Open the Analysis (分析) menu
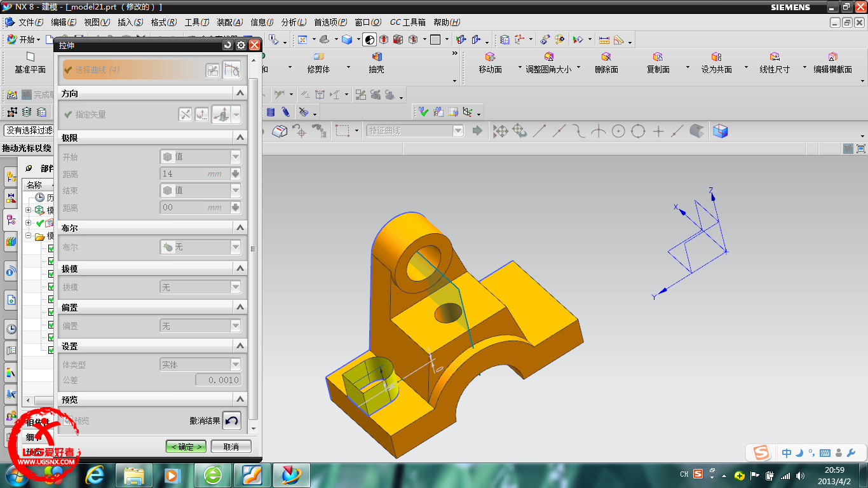This screenshot has width=868, height=488. (x=294, y=22)
